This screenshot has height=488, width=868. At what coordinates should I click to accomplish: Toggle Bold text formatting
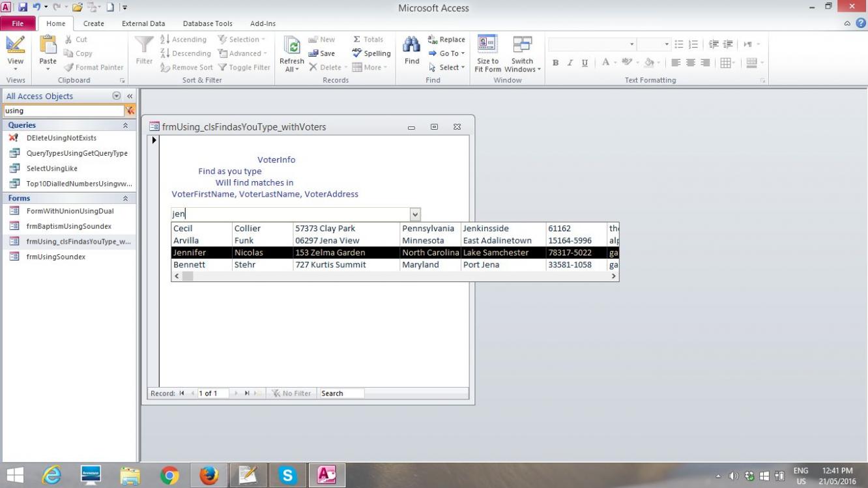(555, 63)
